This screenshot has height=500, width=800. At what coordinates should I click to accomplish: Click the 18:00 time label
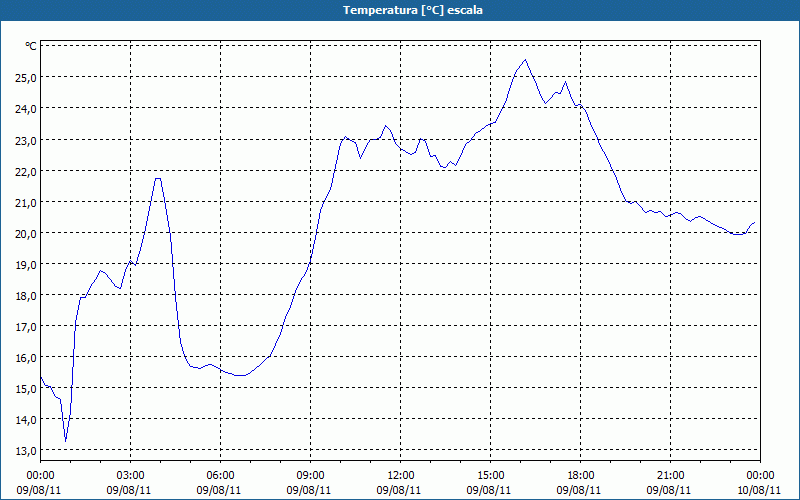[581, 475]
